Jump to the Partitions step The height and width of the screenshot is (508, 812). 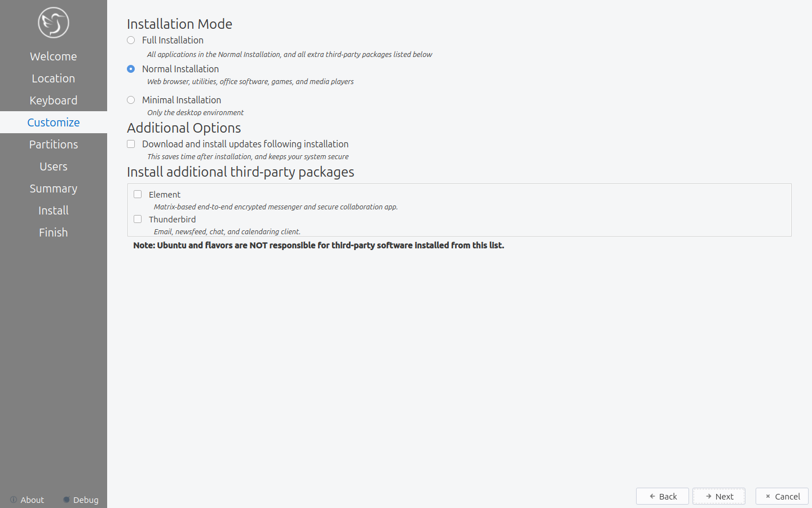point(54,144)
